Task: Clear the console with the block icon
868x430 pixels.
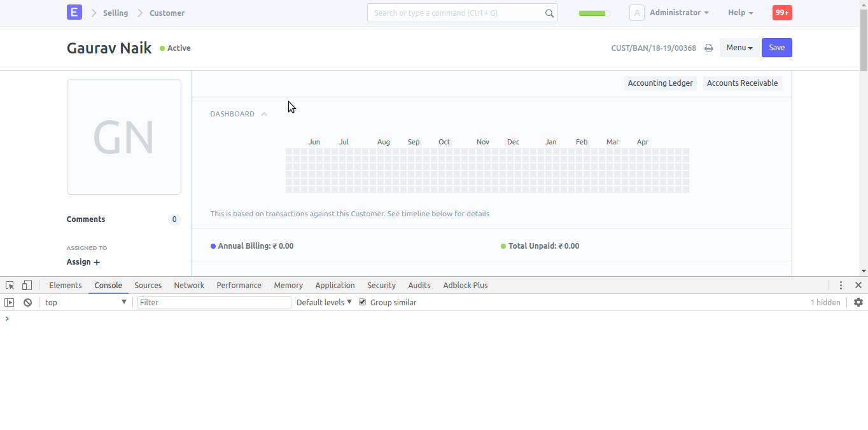Action: point(27,302)
